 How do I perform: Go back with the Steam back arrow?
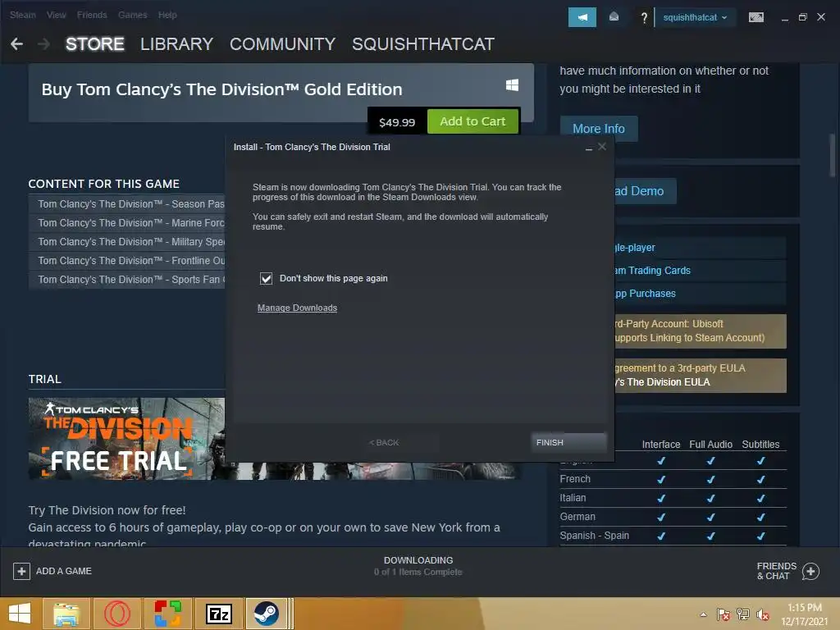pyautogui.click(x=16, y=44)
